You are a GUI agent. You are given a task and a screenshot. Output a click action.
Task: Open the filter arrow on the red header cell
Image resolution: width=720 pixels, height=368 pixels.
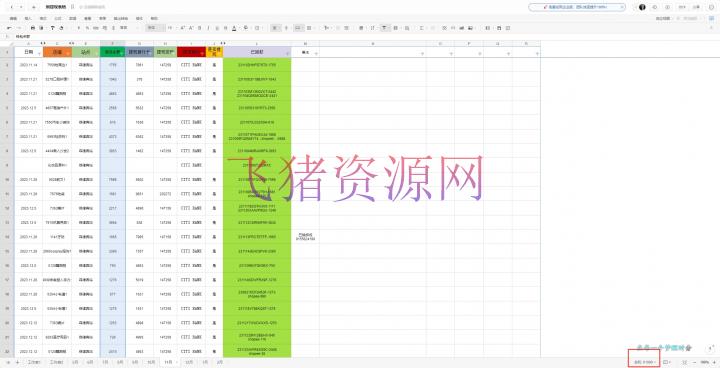coord(202,54)
